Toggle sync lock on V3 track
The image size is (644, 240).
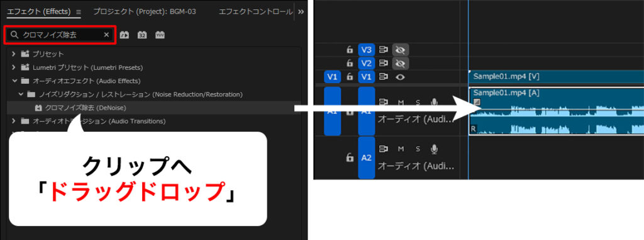(384, 50)
